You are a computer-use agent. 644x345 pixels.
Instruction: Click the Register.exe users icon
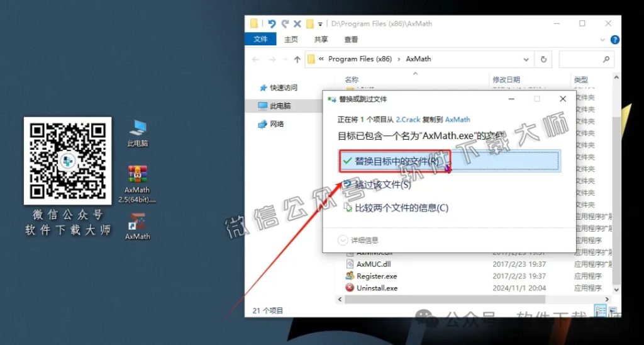(350, 276)
